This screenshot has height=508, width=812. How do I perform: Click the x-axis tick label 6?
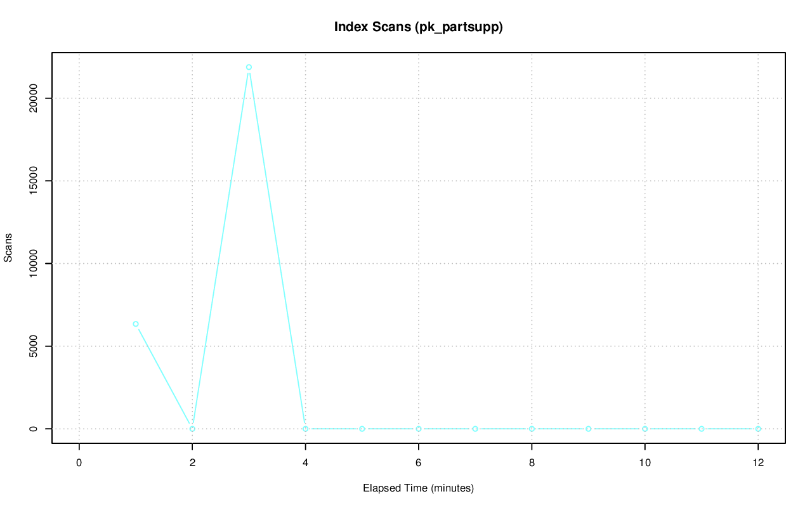click(x=419, y=463)
